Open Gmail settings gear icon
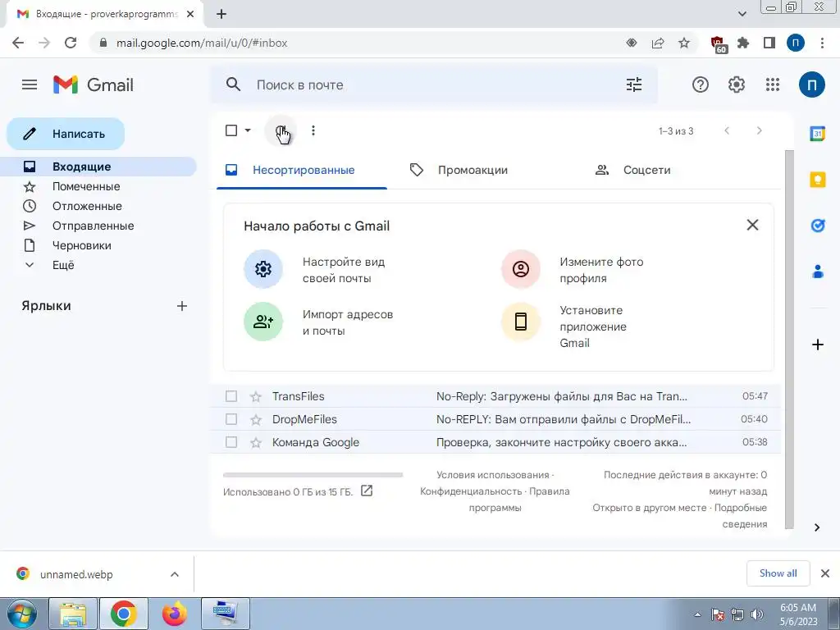The image size is (840, 630). coord(737,84)
